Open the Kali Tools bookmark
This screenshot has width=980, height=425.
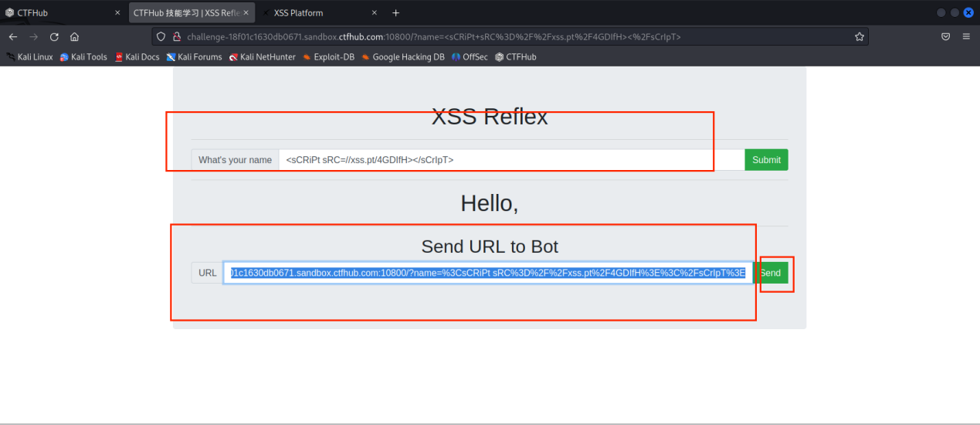point(83,56)
